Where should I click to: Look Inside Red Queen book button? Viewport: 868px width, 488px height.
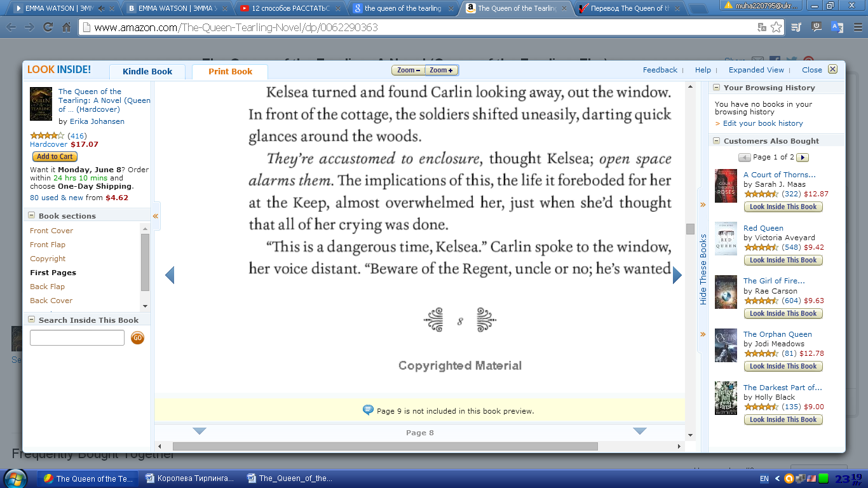tap(783, 260)
